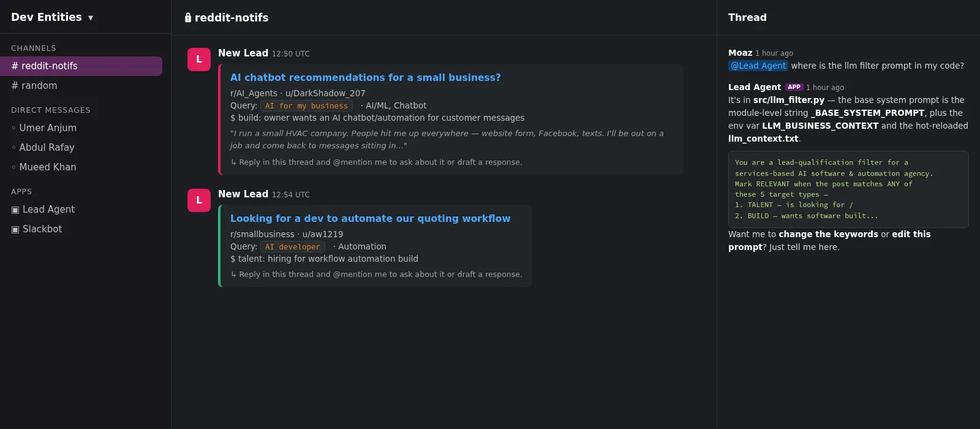The width and height of the screenshot is (980, 429).
Task: Click the 'src/llm_filter.py' filename in thread
Action: 789,100
